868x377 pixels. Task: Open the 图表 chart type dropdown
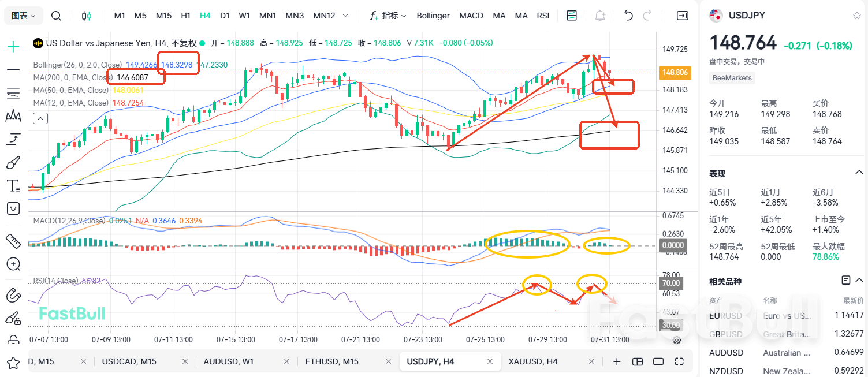point(22,16)
